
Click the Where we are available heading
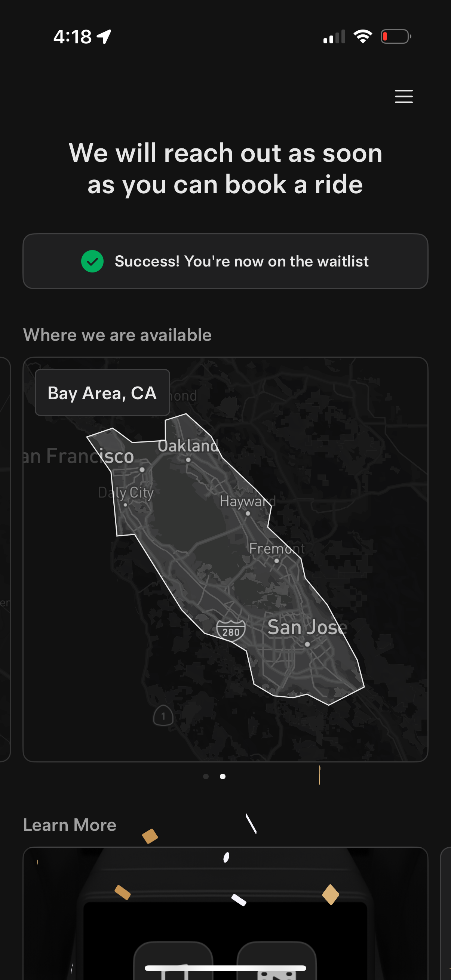coord(118,335)
